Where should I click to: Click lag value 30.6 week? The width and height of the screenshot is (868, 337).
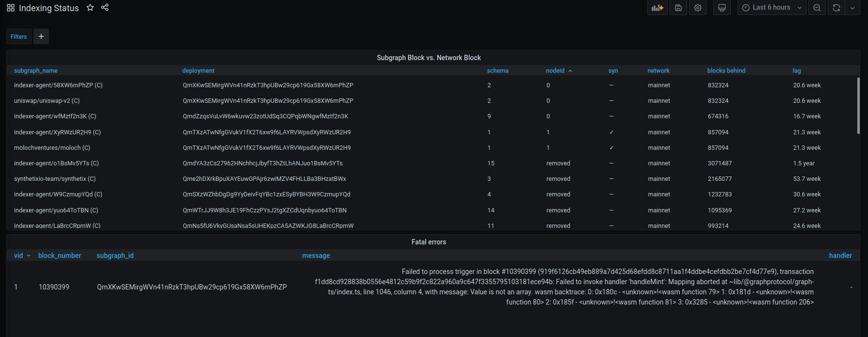[807, 194]
